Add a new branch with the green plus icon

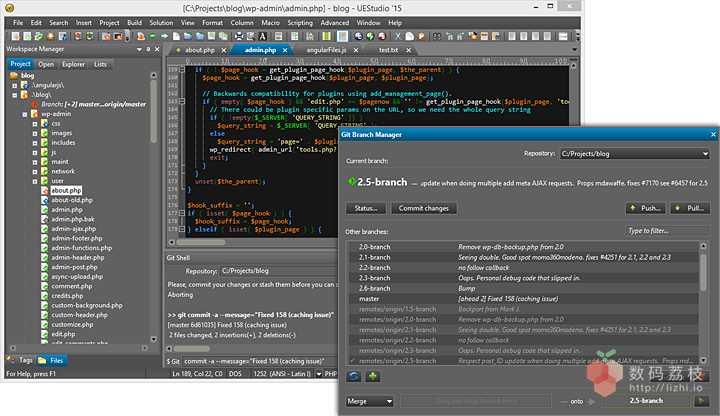(x=373, y=377)
